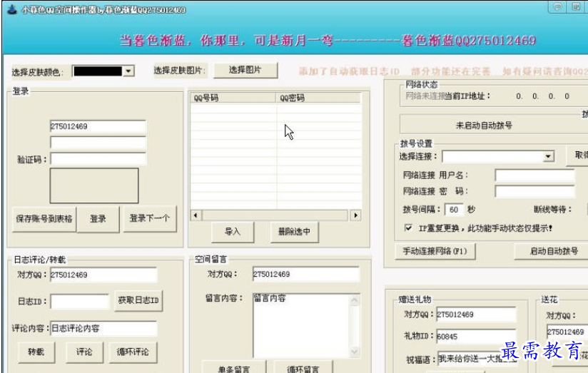Click the 拨号间隔 field showing 60
The image size is (588, 373).
[454, 210]
